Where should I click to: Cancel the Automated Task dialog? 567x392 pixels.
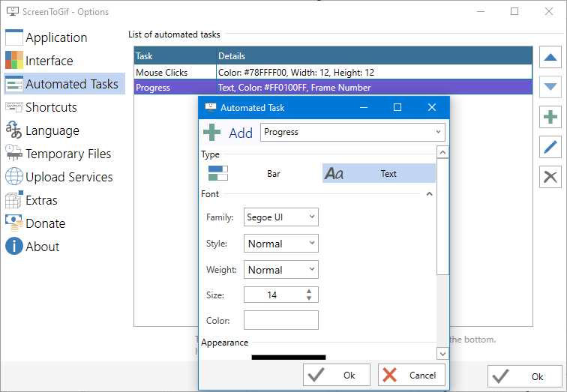point(412,375)
